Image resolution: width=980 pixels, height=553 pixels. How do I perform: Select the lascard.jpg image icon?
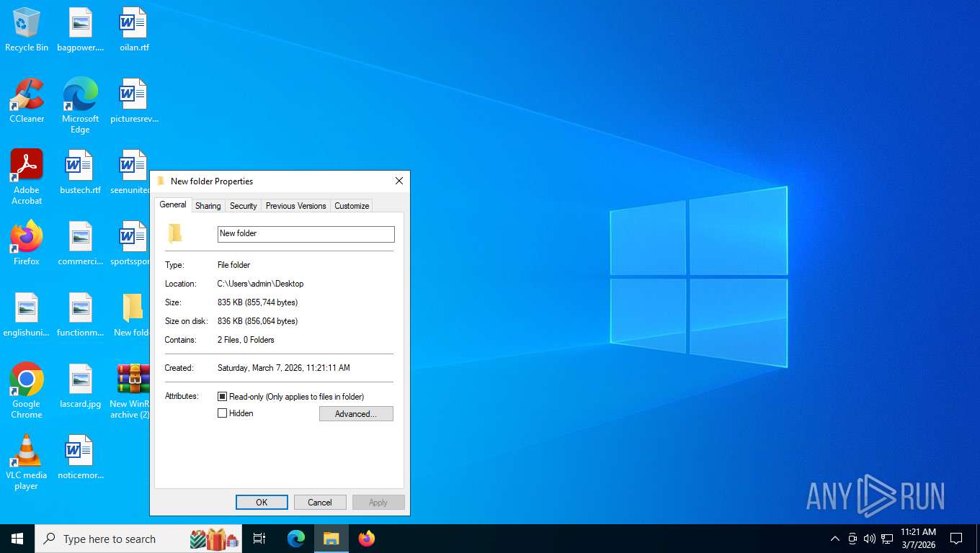[81, 387]
